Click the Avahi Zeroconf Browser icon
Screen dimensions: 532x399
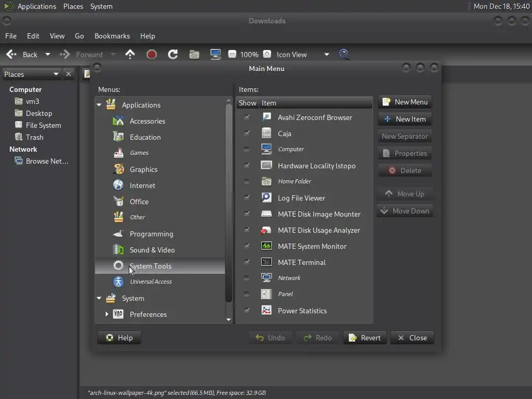coord(267,117)
